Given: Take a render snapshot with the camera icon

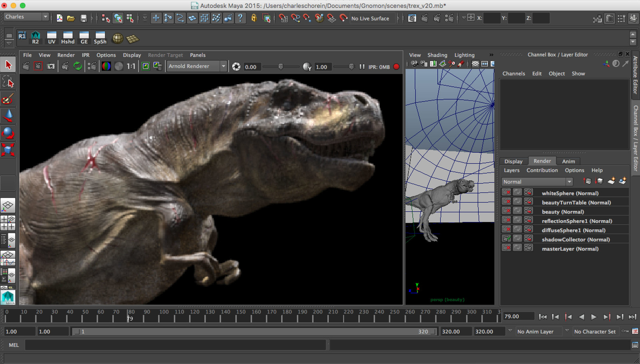Looking at the screenshot, I should point(50,66).
